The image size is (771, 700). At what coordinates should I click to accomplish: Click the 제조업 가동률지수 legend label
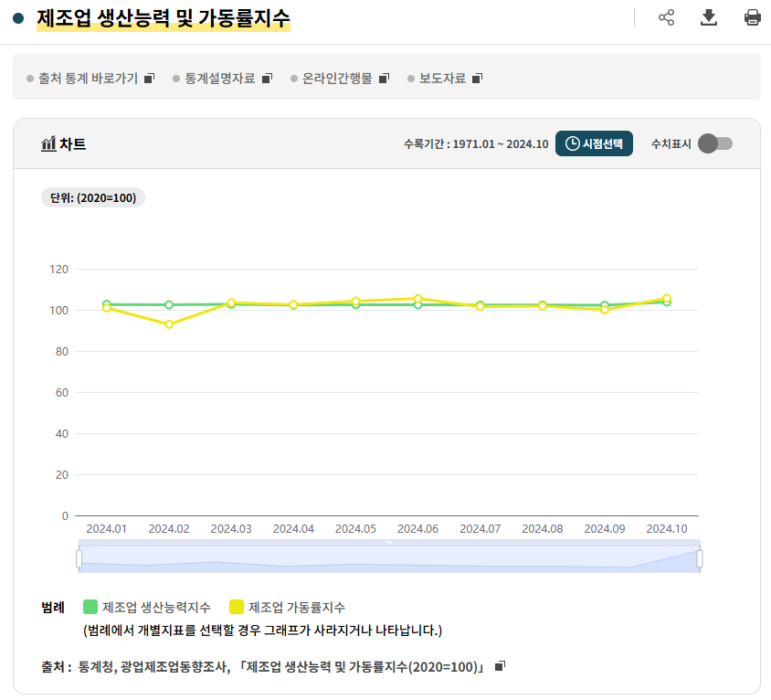[x=297, y=607]
